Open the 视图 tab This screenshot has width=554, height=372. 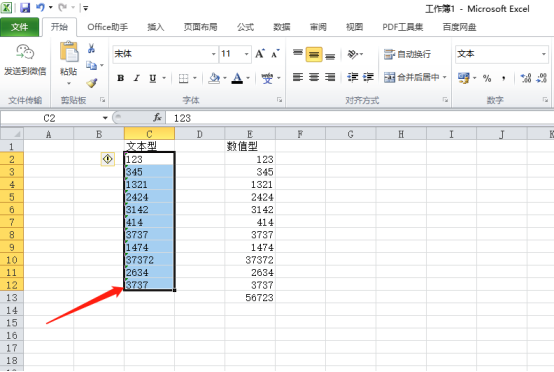(354, 27)
